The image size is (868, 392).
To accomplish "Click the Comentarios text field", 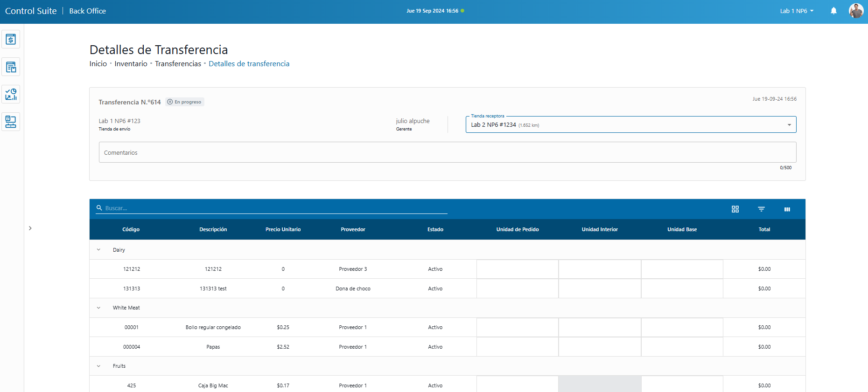I will point(447,152).
